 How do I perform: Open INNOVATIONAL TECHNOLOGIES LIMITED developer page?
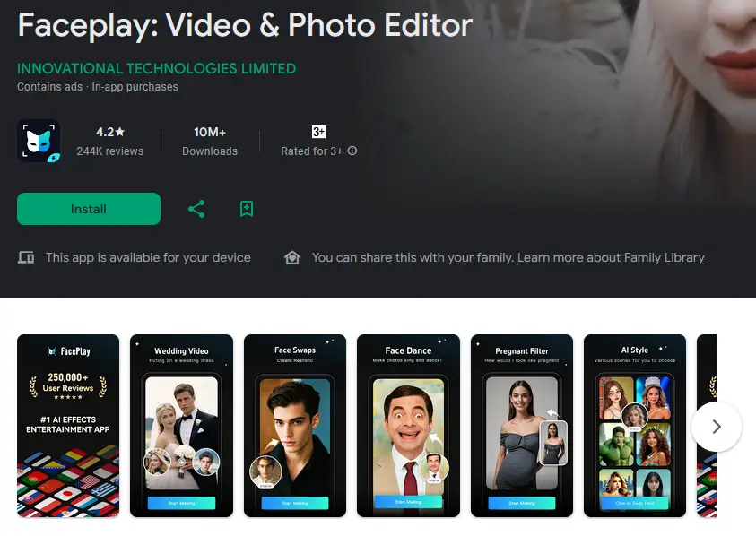coord(156,68)
